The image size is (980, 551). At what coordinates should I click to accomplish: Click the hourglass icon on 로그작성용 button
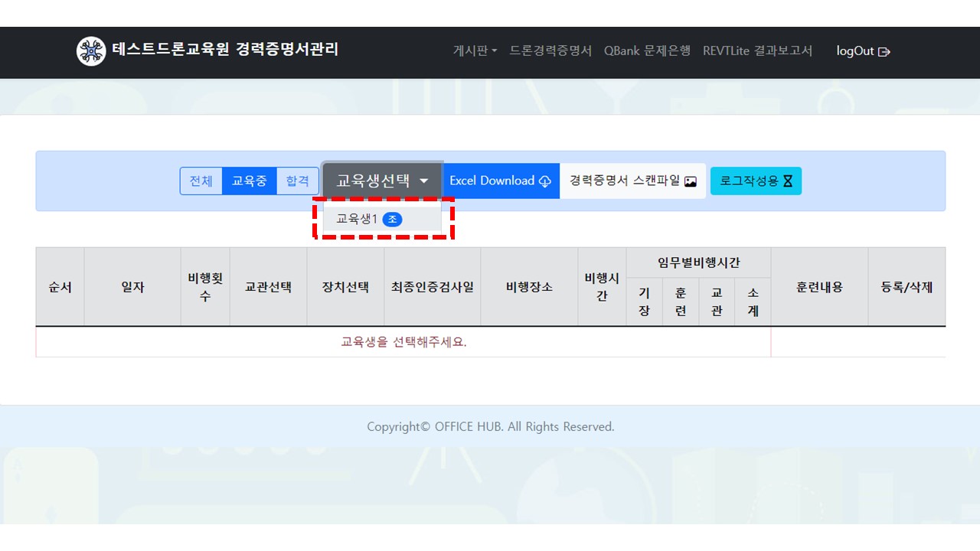click(x=789, y=181)
